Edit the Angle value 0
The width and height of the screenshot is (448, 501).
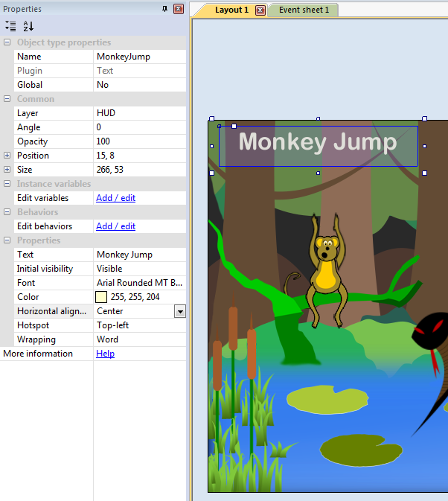(x=140, y=127)
